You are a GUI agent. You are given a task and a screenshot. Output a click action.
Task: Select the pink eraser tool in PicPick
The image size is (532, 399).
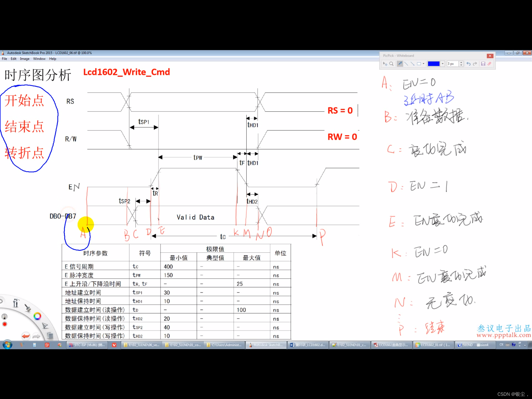tap(489, 64)
